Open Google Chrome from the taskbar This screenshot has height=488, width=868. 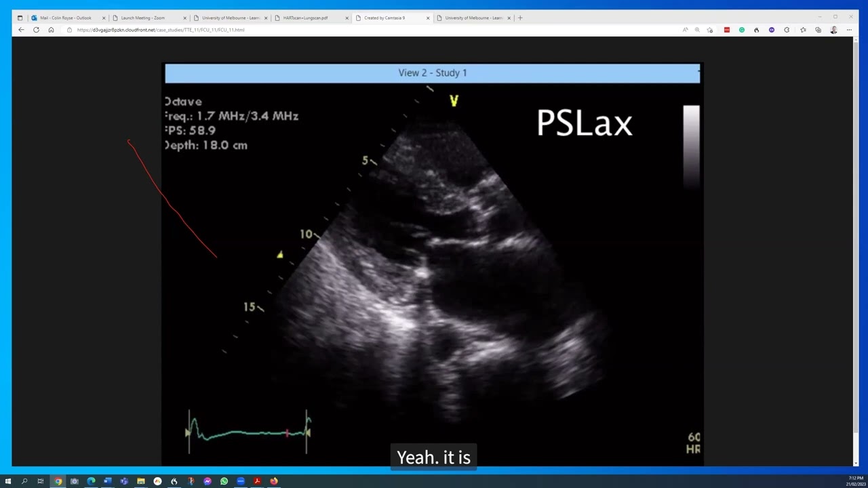(58, 481)
